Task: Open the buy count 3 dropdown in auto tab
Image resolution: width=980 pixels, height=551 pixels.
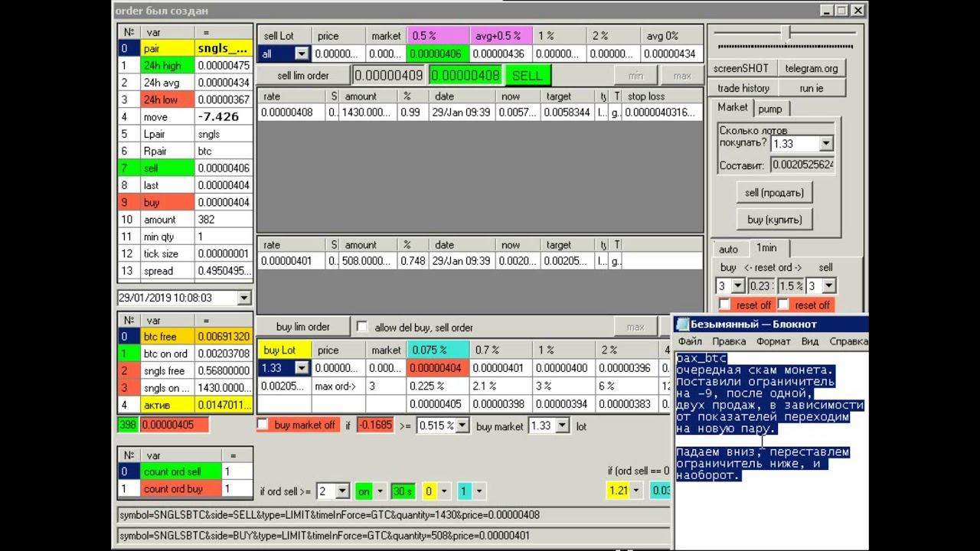Action: coord(737,286)
